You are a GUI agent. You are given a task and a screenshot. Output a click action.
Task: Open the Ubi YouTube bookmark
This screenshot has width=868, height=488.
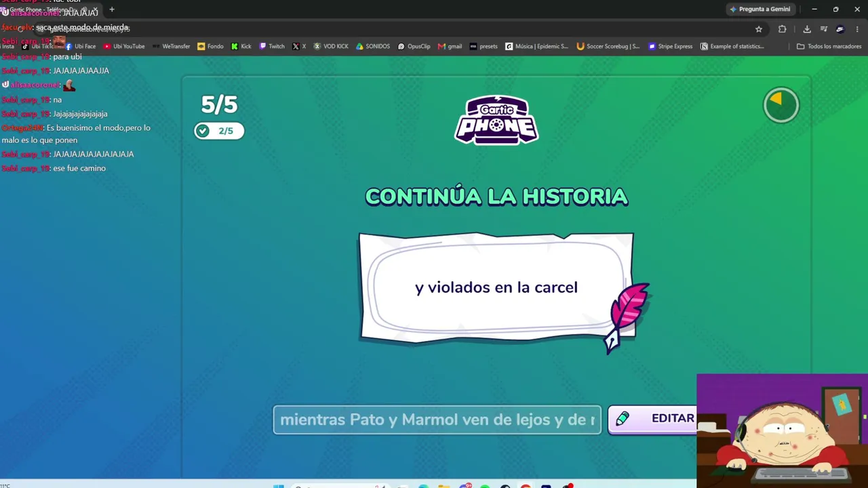coord(124,47)
